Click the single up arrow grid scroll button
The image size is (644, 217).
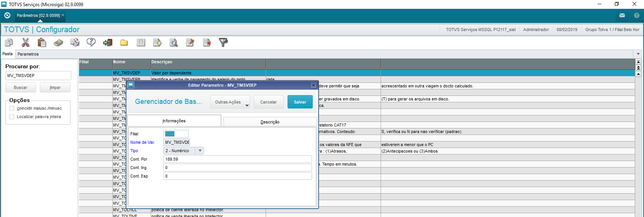point(638,74)
